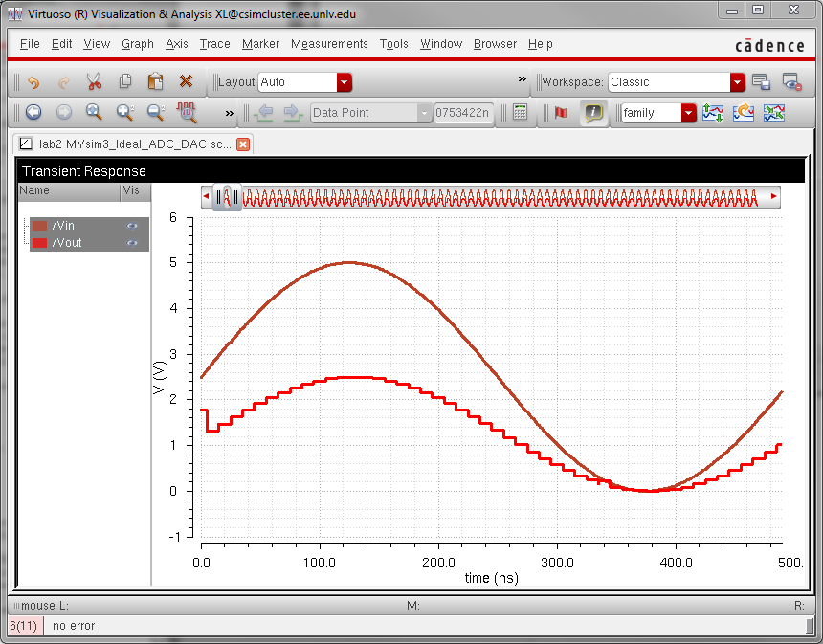Toggle visibility eye for /Vin trace
The image size is (823, 644).
[x=133, y=226]
